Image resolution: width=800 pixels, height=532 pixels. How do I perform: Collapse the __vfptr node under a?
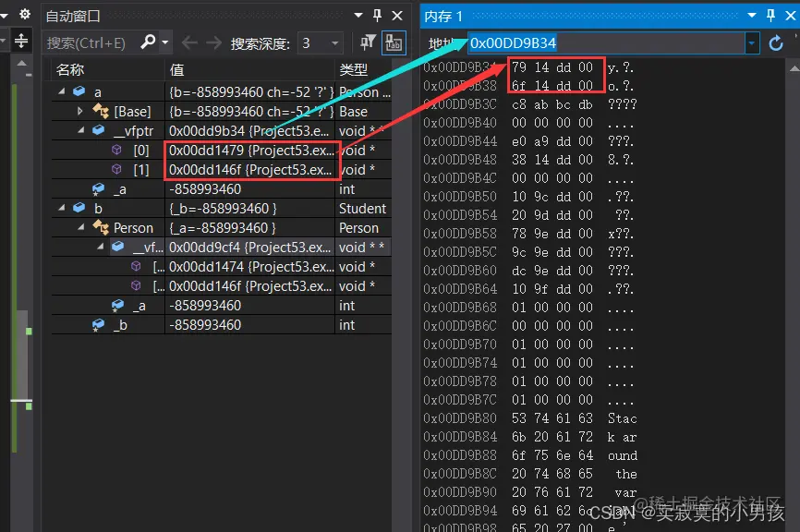(81, 130)
